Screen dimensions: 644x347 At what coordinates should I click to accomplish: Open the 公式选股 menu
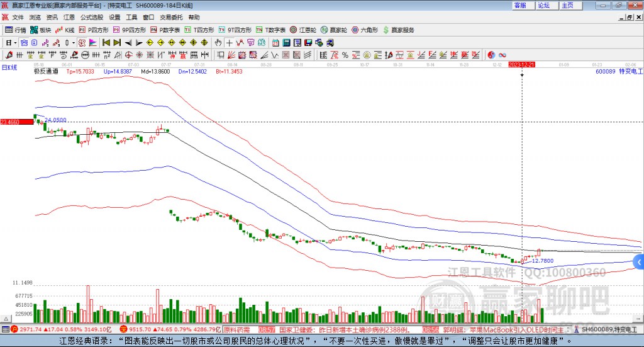point(91,18)
